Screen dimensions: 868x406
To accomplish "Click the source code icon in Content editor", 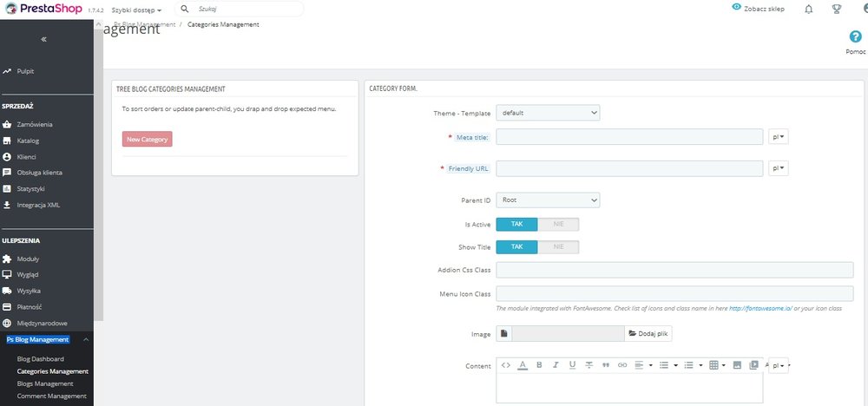I will point(505,365).
